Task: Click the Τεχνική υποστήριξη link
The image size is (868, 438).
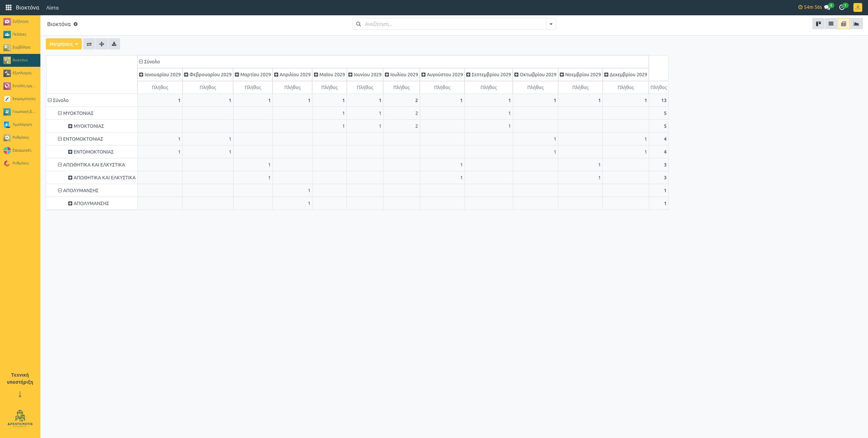Action: pos(20,378)
